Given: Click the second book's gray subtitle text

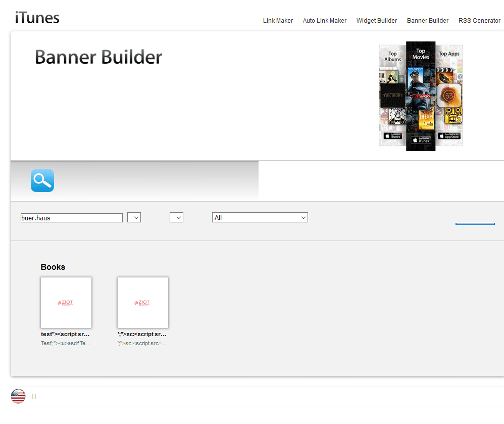Looking at the screenshot, I should pos(142,343).
